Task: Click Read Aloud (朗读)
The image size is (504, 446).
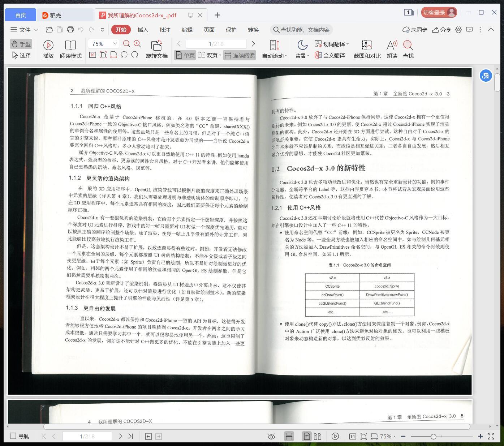Action: [x=392, y=50]
